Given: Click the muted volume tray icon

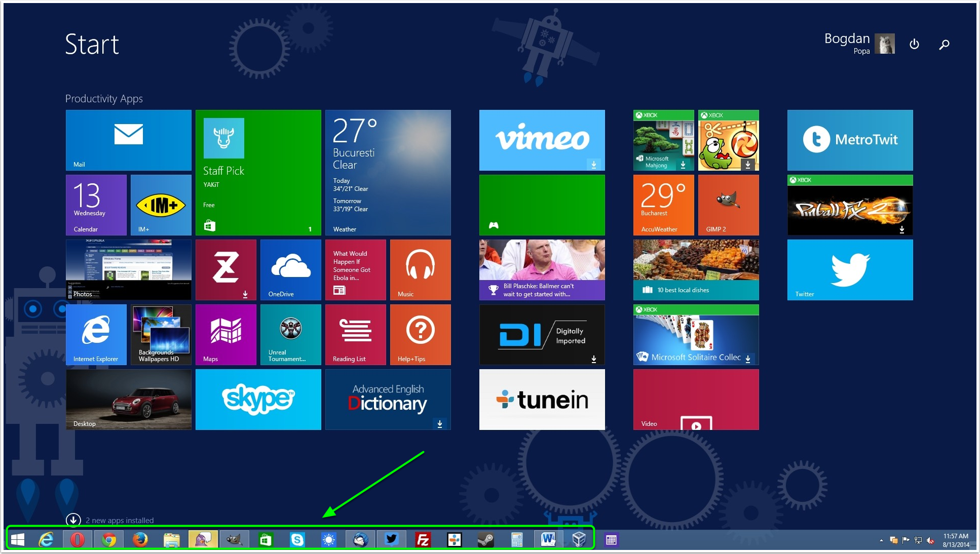Looking at the screenshot, I should 930,540.
